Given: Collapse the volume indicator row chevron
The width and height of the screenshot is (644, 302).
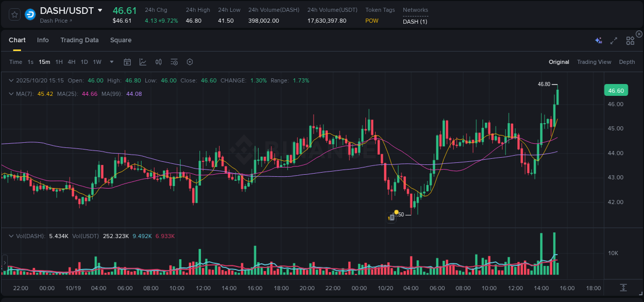Looking at the screenshot, I should coord(11,236).
